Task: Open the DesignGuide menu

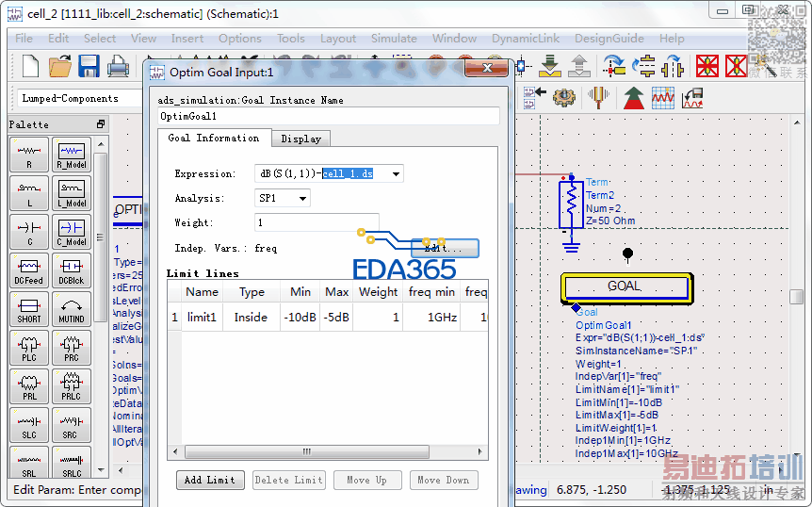Action: (x=609, y=39)
